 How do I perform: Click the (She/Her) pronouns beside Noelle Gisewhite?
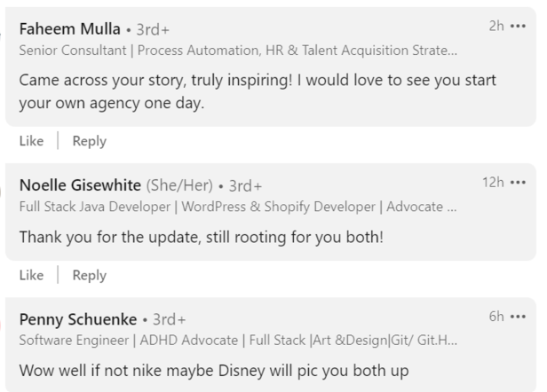(178, 185)
